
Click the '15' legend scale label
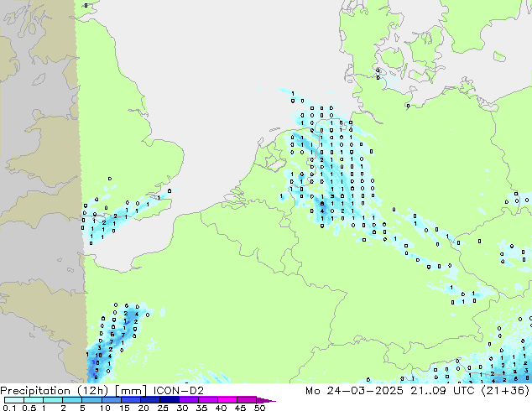(124, 408)
